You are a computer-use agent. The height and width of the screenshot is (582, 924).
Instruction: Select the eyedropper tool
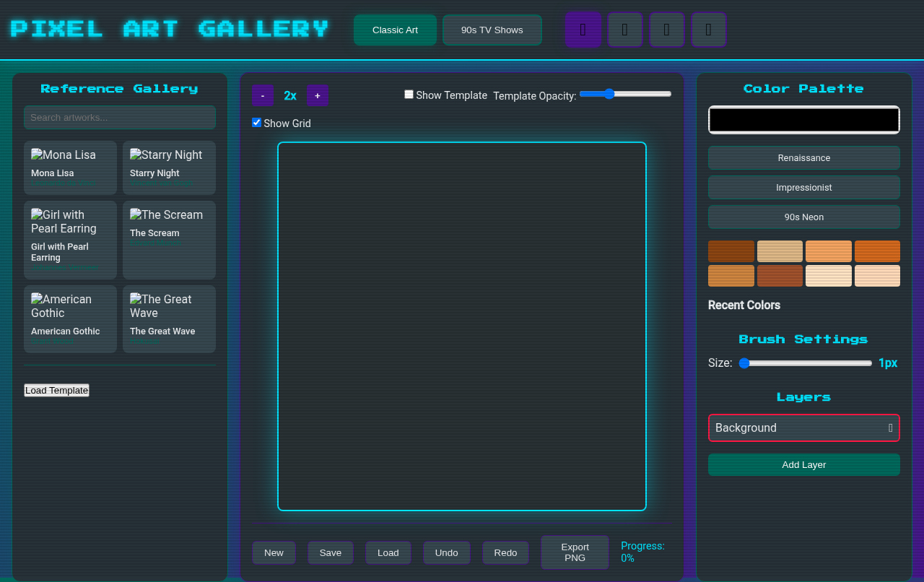(x=708, y=29)
